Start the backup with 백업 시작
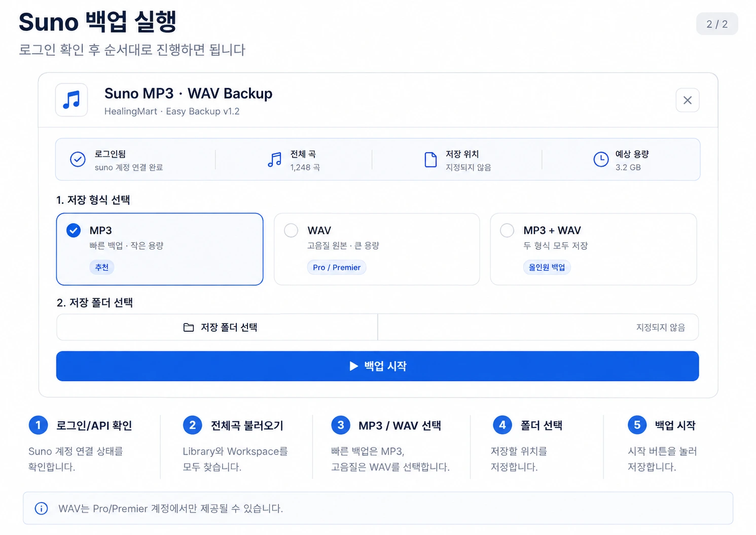The height and width of the screenshot is (535, 756). tap(378, 366)
